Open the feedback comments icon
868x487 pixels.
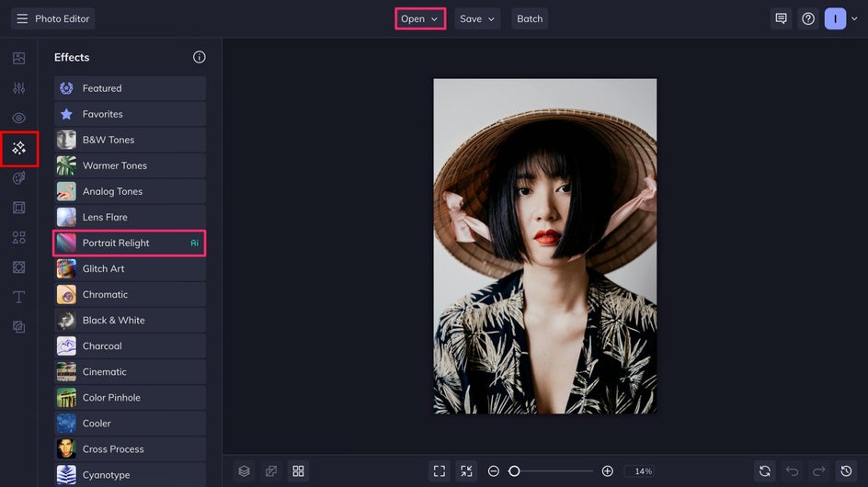(x=781, y=18)
